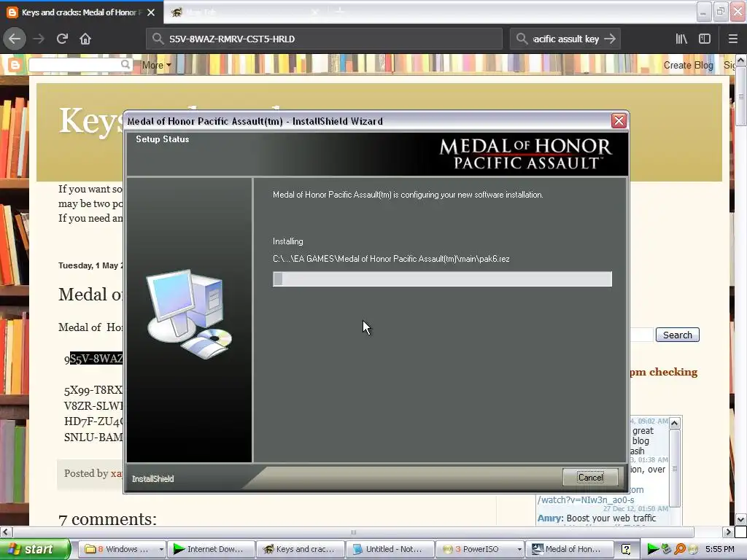The width and height of the screenshot is (747, 560).
Task: Click the key text 'V8ZR-SLWI' on blog
Action: pos(93,405)
